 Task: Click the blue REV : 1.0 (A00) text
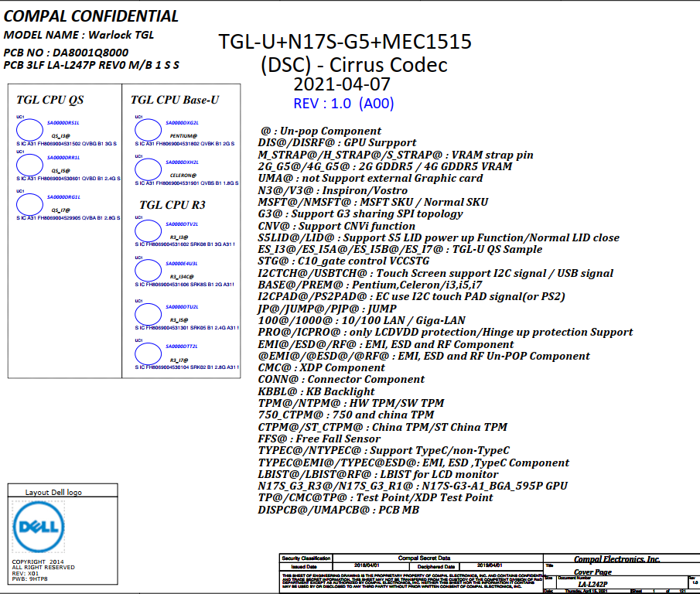(x=343, y=104)
